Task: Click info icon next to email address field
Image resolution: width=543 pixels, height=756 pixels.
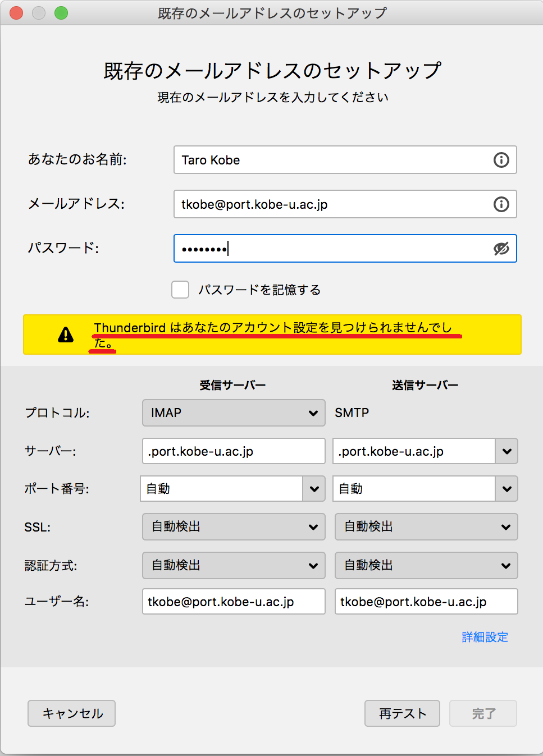Action: pos(501,204)
